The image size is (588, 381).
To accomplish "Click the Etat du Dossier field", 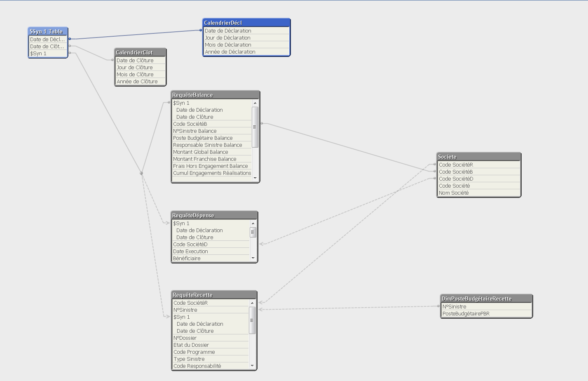I will (x=211, y=345).
